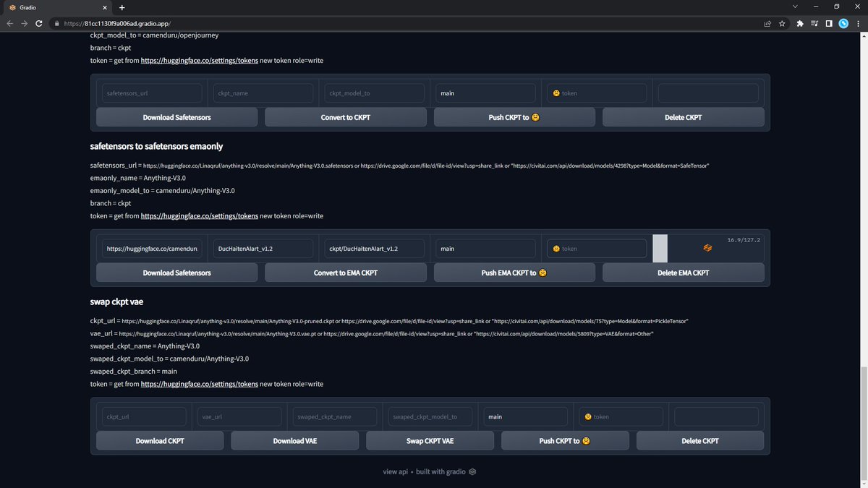The image size is (868, 488).
Task: Click the orange icon beside the progress counter
Action: click(x=707, y=247)
